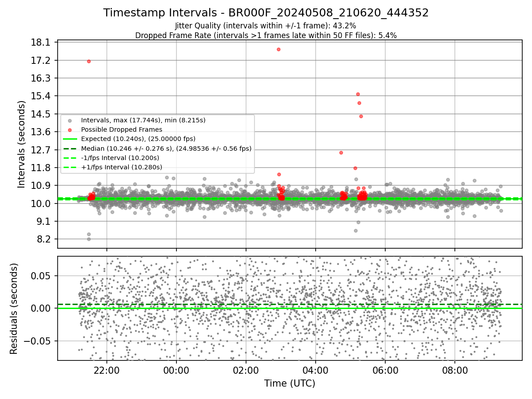The image size is (532, 399).
Task: Click the red outlier point near 12.7 seconds
Action: tap(341, 153)
